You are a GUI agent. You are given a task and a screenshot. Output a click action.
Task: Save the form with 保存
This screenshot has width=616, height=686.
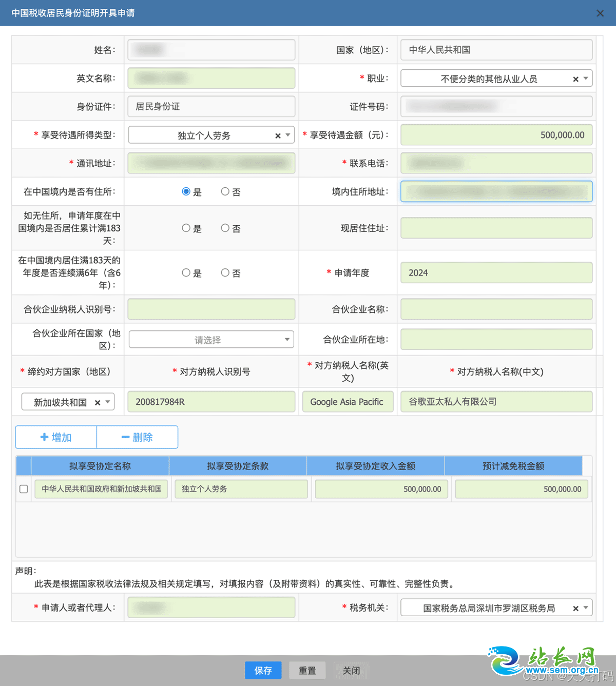click(263, 671)
